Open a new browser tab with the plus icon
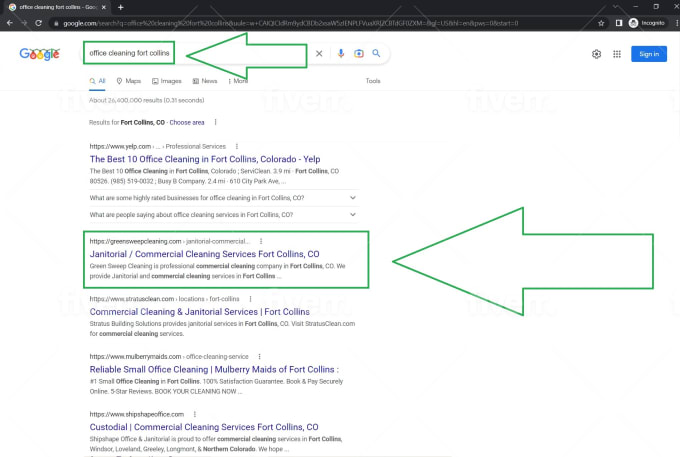 pyautogui.click(x=121, y=7)
